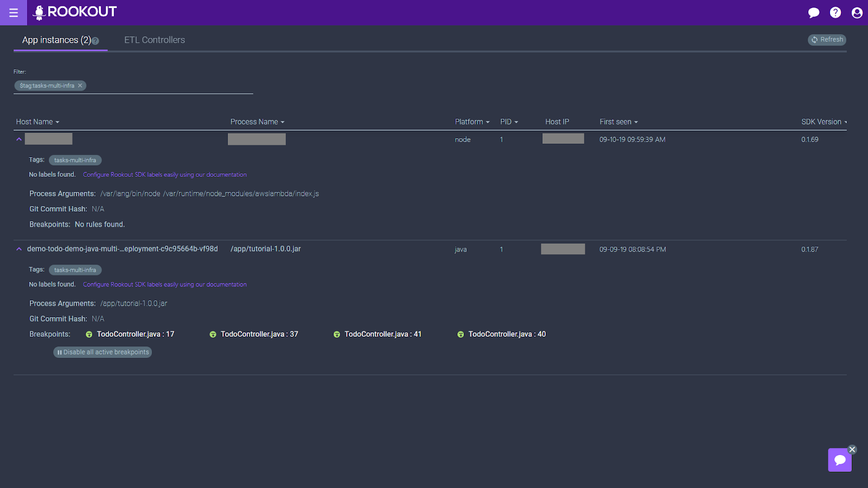Click first seen 09-10-19 09:59:39 AM
The height and width of the screenshot is (488, 868).
[x=633, y=139]
